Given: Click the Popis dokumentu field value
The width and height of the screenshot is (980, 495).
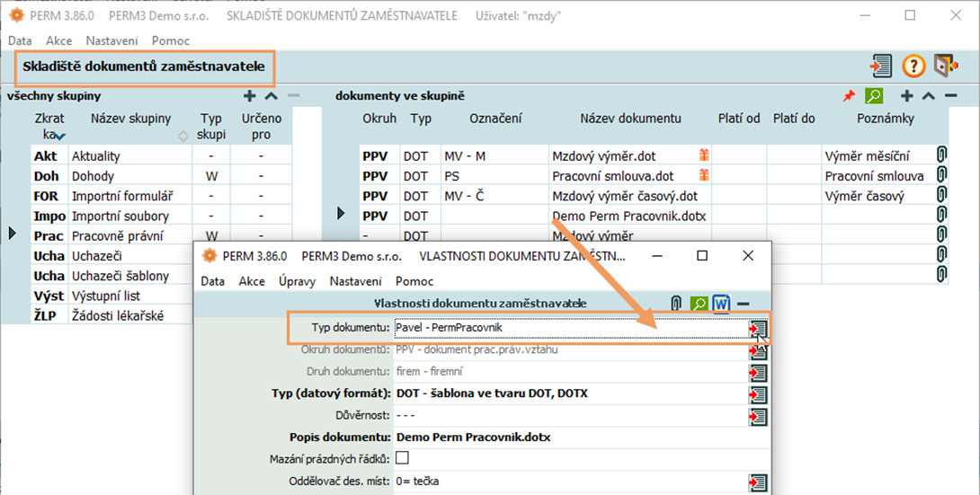Looking at the screenshot, I should 474,438.
